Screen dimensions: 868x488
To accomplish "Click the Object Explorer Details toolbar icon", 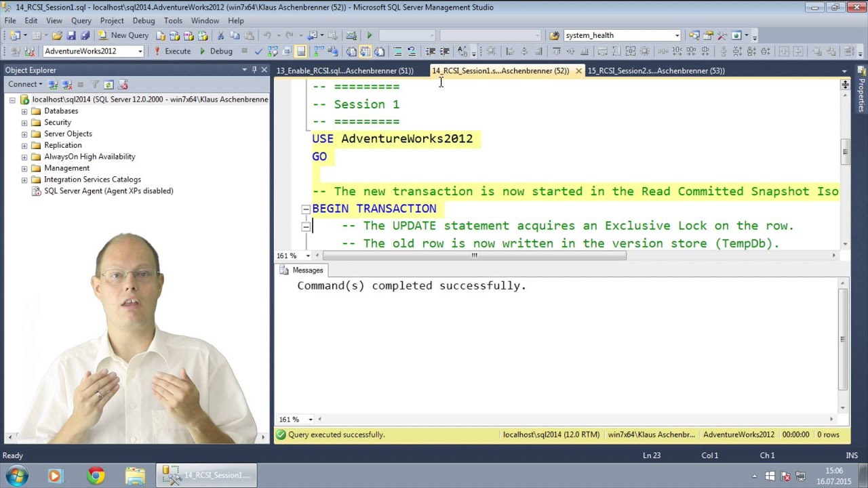I will [x=694, y=35].
